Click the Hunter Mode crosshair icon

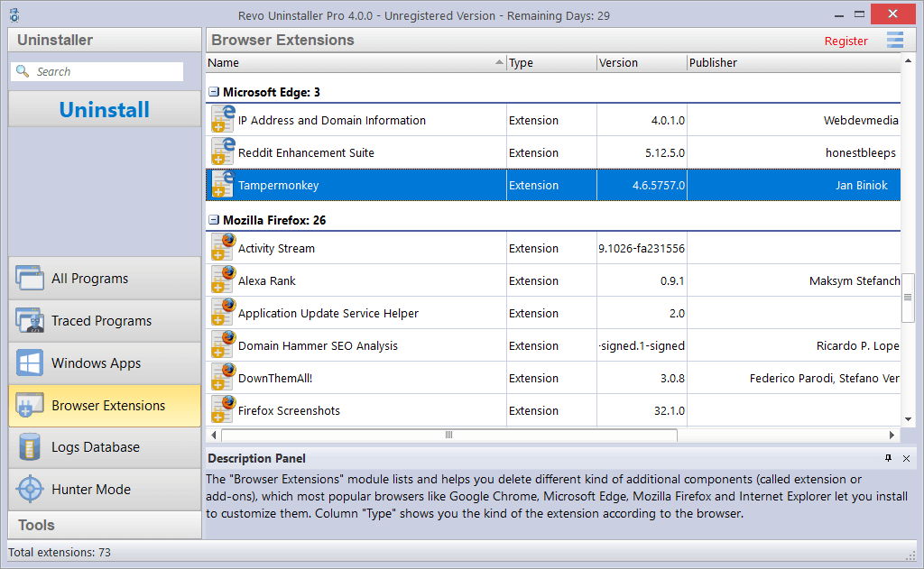30,490
